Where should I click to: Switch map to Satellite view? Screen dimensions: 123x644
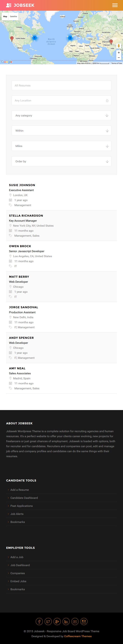tap(14, 16)
